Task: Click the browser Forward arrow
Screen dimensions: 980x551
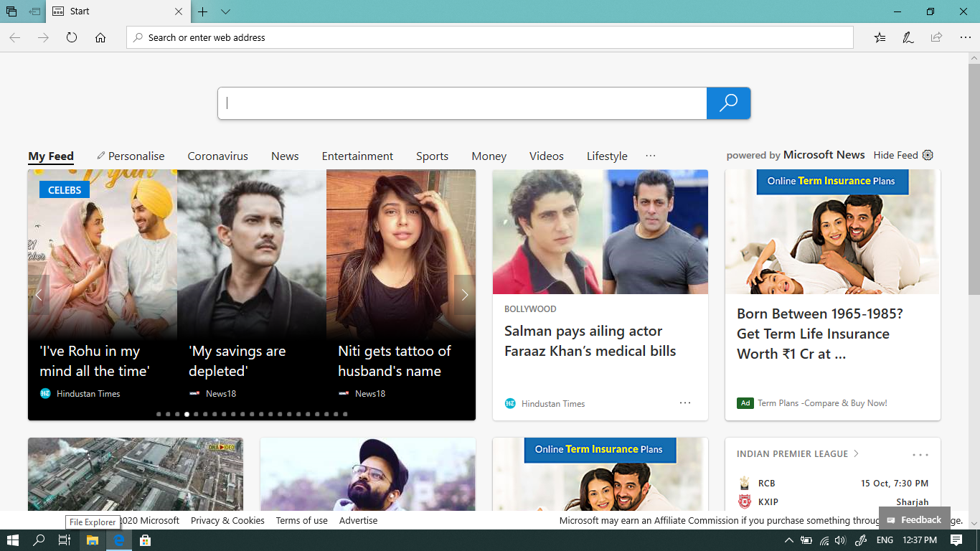Action: 43,37
